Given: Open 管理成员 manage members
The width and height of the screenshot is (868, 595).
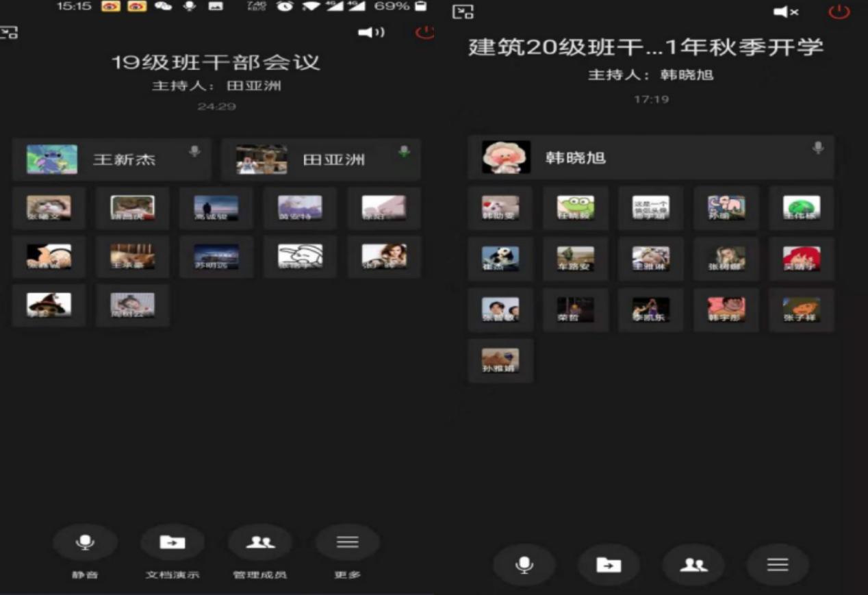Looking at the screenshot, I should coord(259,542).
